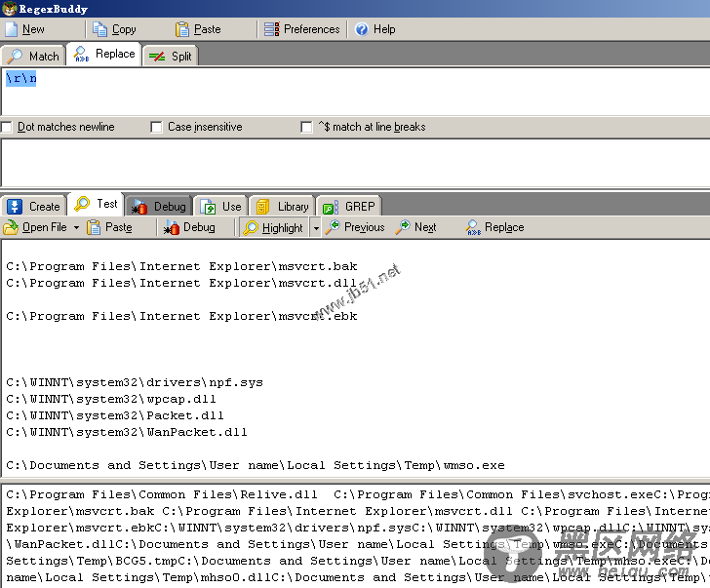
Task: Click the msvcrt.bak path line
Action: coord(181,266)
